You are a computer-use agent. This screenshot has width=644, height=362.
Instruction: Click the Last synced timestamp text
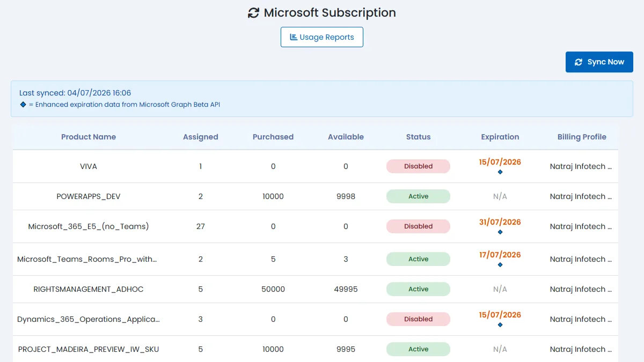click(75, 93)
